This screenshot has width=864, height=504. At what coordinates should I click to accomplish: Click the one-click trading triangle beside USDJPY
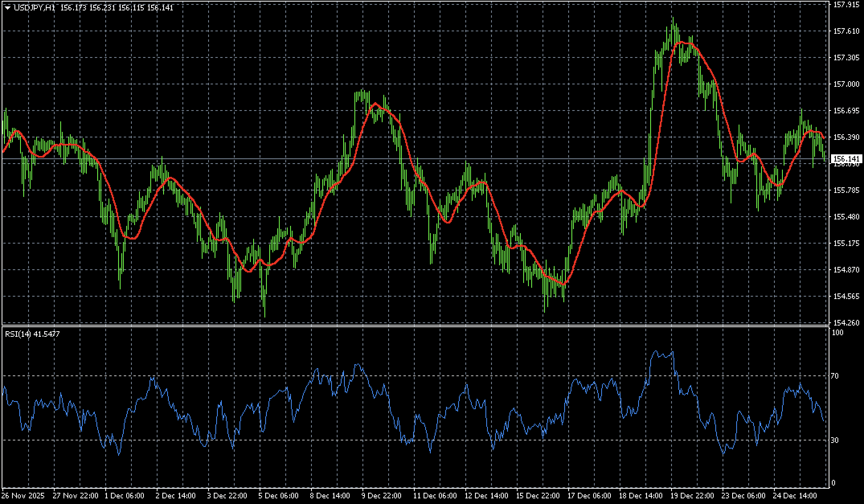click(x=7, y=8)
